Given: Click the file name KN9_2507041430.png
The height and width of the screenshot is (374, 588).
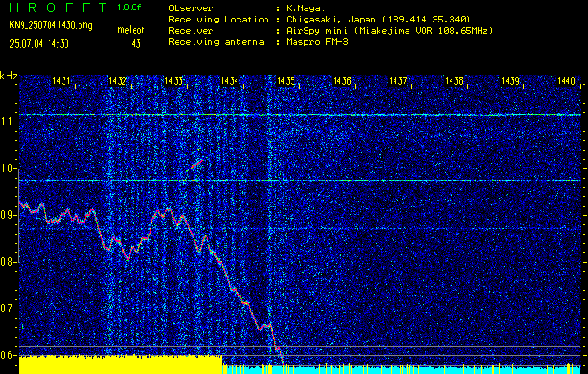Looking at the screenshot, I should point(50,25).
